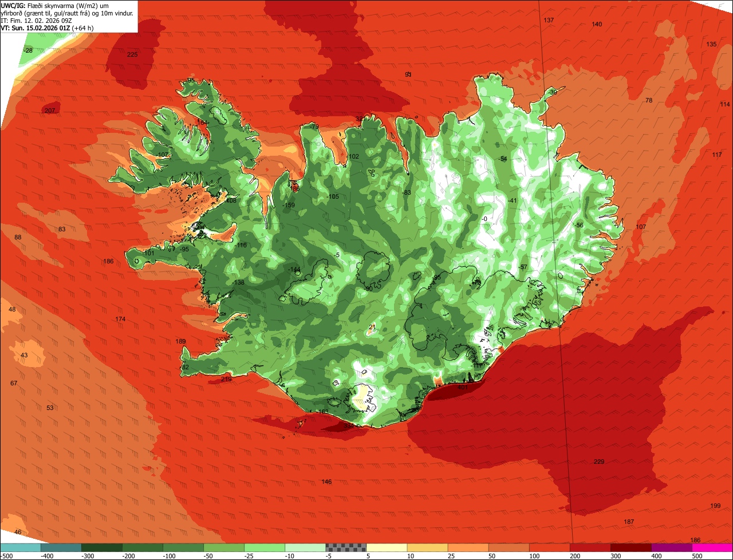Click the 21 value in the central highlands
Screen dimensions: 733x560
(372, 327)
